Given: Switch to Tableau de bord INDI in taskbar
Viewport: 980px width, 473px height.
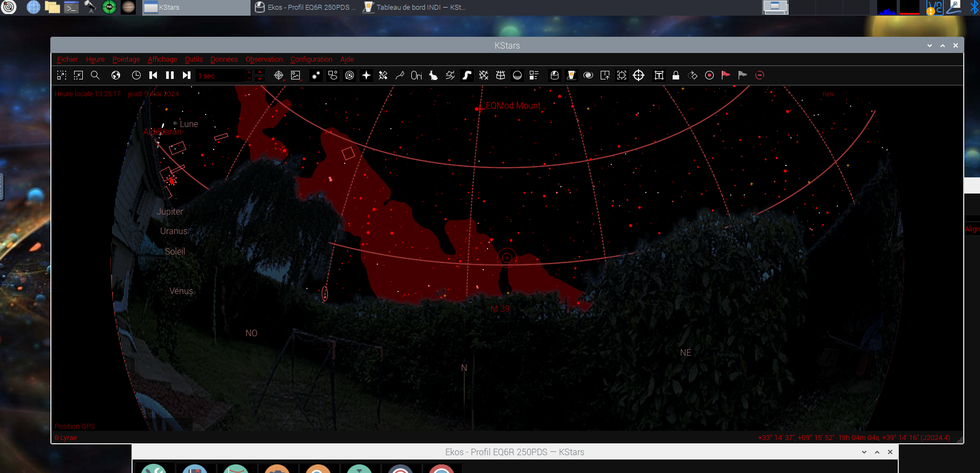Looking at the screenshot, I should [x=415, y=8].
